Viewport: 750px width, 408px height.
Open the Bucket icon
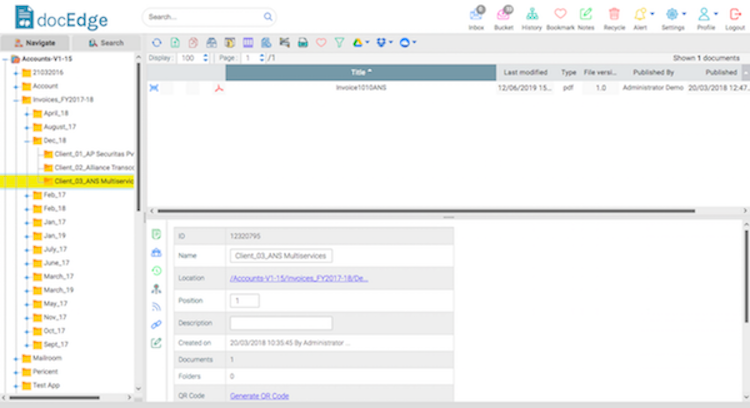point(504,14)
